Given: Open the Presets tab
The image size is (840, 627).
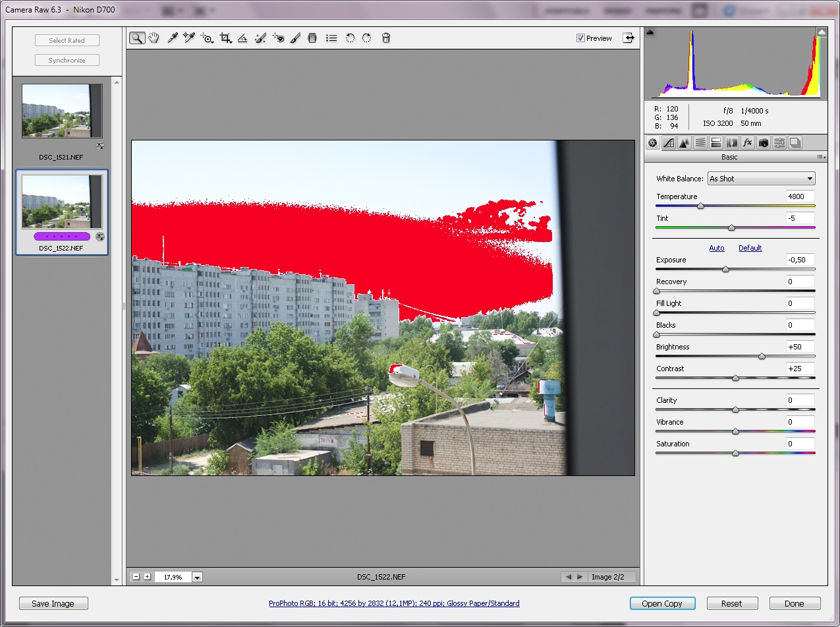Looking at the screenshot, I should (779, 142).
